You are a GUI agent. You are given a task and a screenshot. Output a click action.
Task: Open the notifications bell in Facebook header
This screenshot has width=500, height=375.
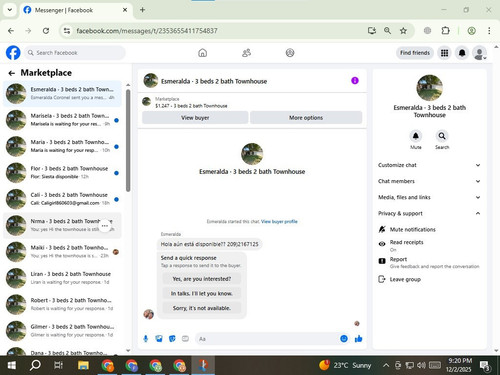point(462,53)
